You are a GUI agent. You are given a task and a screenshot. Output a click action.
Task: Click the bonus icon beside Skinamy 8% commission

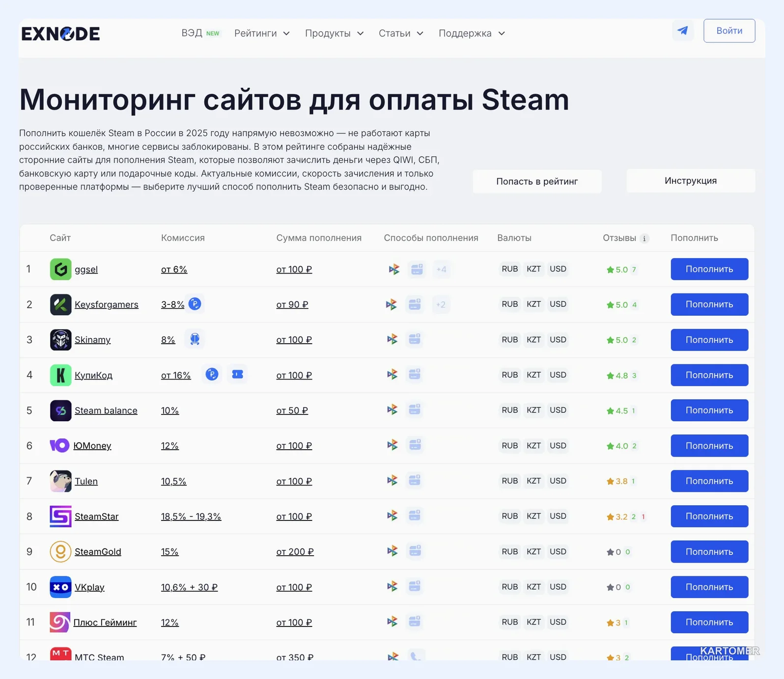click(195, 339)
